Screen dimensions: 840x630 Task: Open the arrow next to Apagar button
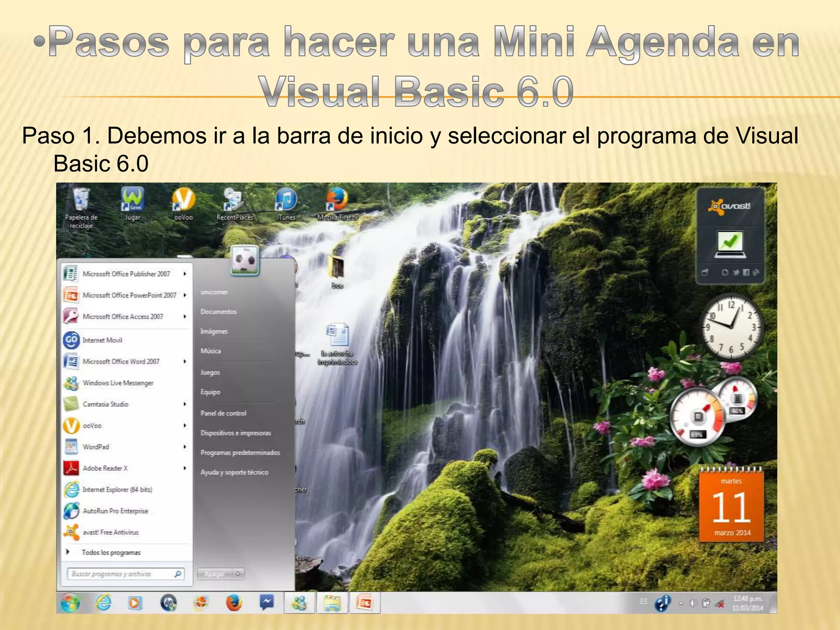tap(238, 573)
